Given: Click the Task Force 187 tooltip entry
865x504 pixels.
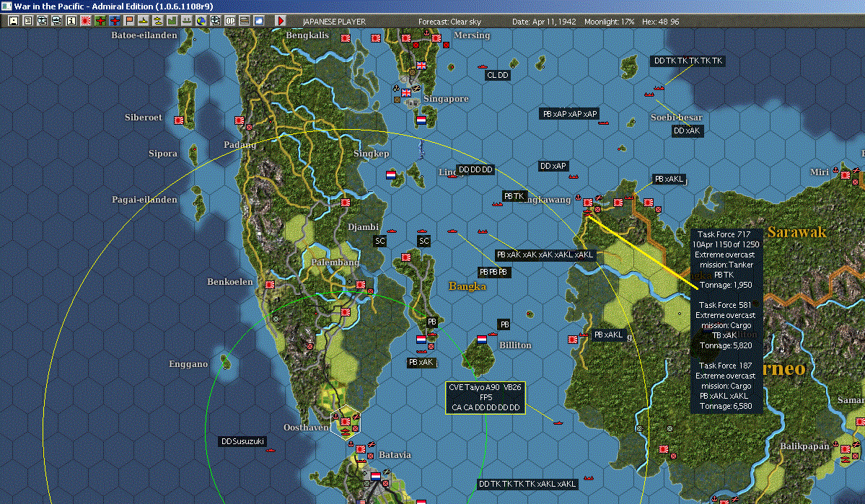Looking at the screenshot, I should pyautogui.click(x=726, y=386).
